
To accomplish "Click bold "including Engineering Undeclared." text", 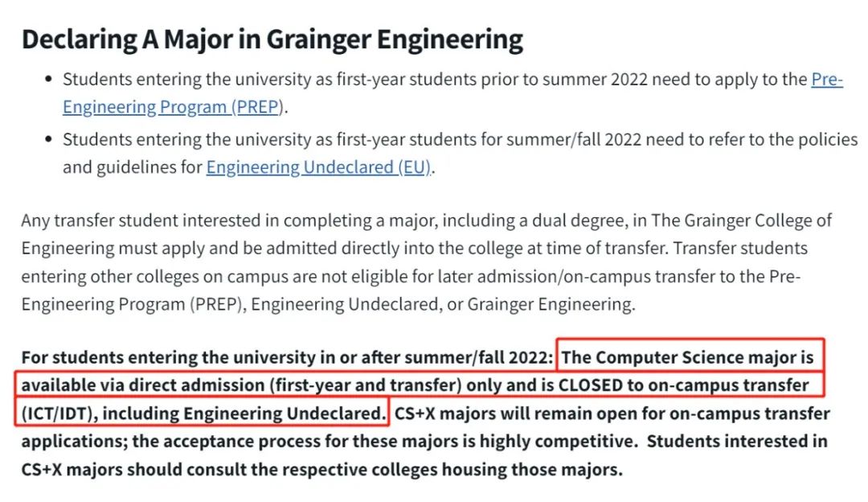I will tap(244, 414).
